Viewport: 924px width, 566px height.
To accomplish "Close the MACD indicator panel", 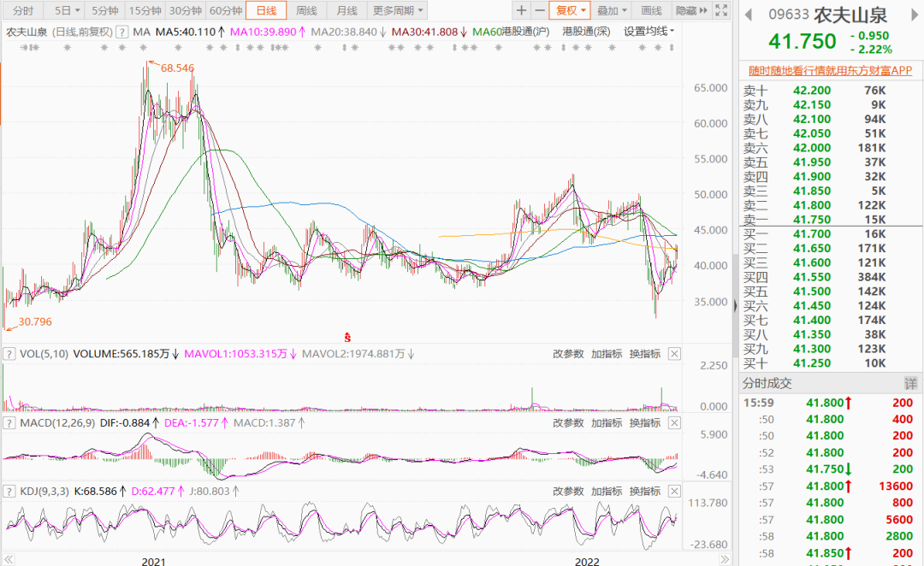I will point(675,423).
